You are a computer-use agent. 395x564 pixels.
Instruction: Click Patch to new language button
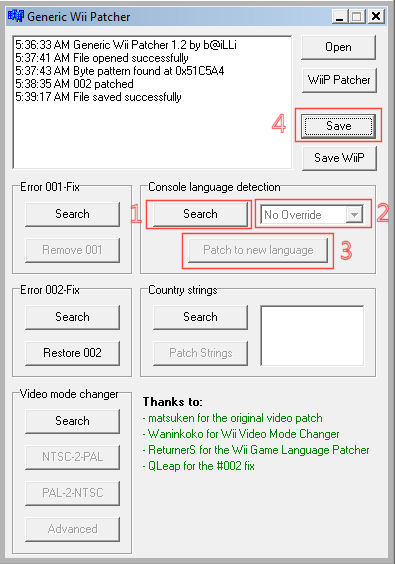pos(258,250)
